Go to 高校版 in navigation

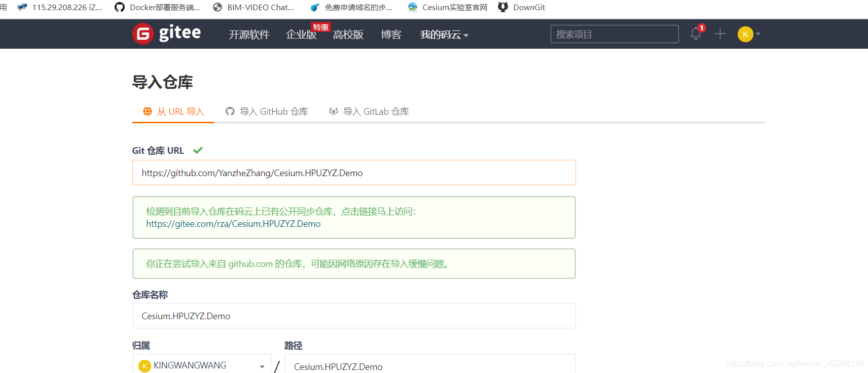pyautogui.click(x=348, y=35)
